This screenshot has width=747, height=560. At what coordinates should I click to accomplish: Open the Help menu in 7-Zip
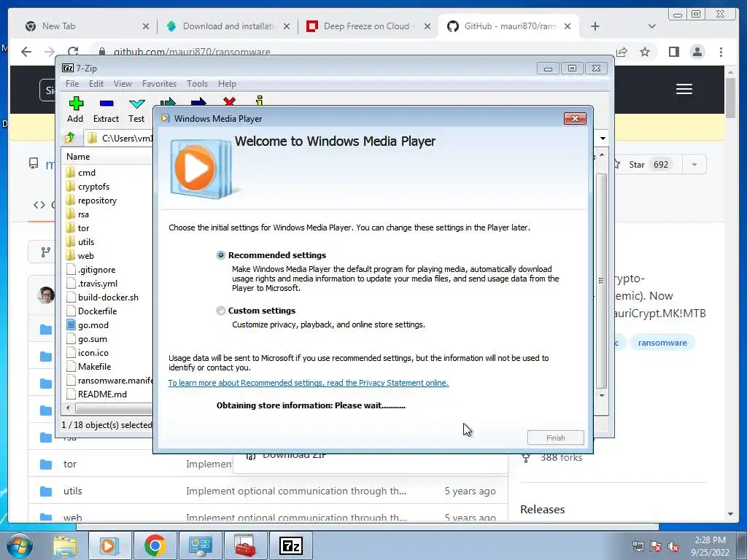point(227,84)
